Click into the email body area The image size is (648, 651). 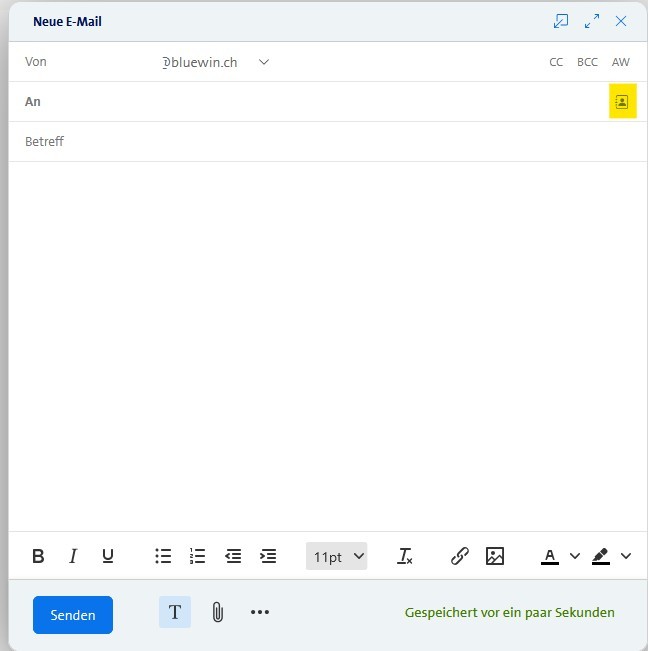tap(328, 347)
